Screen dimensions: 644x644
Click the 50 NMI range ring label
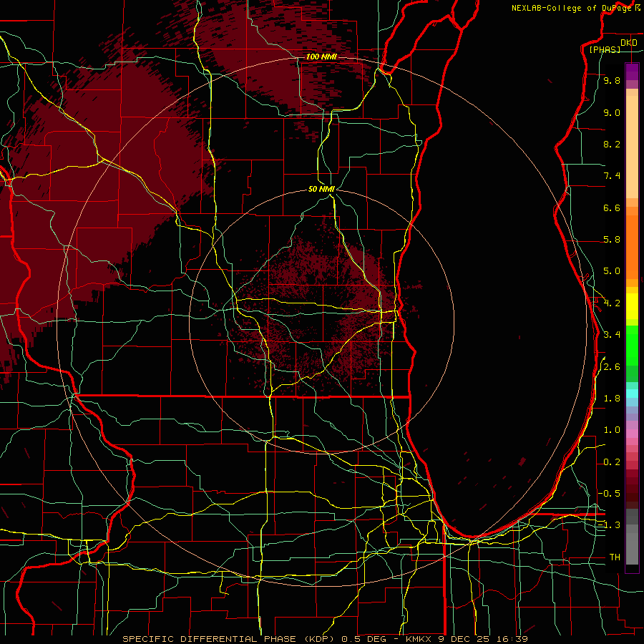point(321,189)
